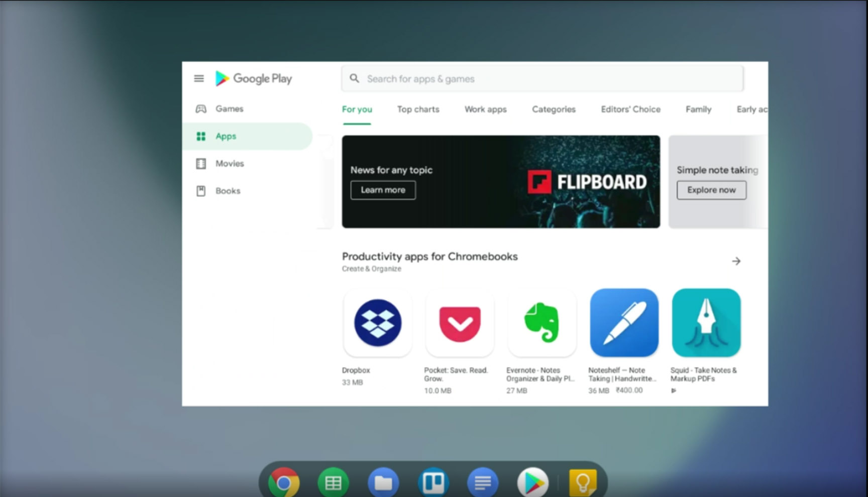Switch to the Top charts tab
This screenshot has width=868, height=497.
point(418,109)
